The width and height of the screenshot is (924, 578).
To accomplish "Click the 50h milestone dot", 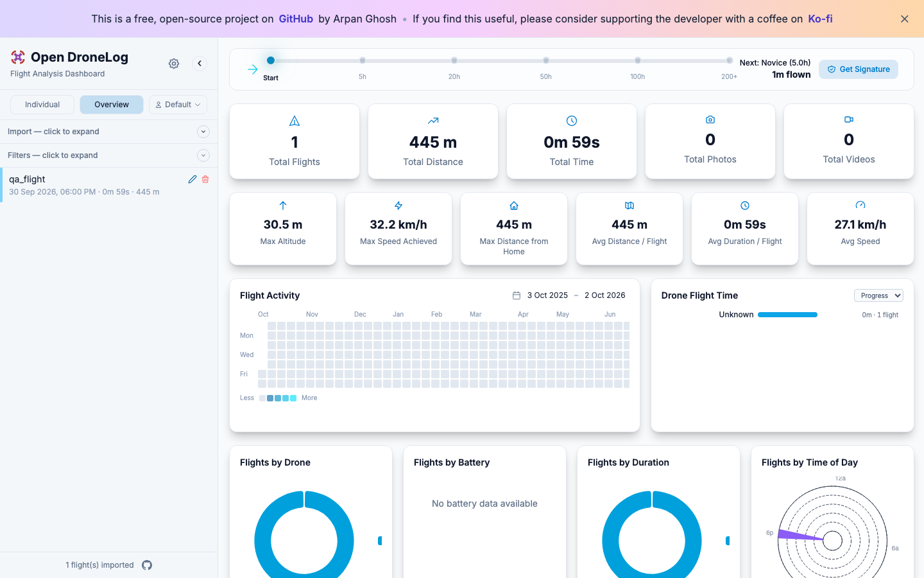I will tap(546, 60).
